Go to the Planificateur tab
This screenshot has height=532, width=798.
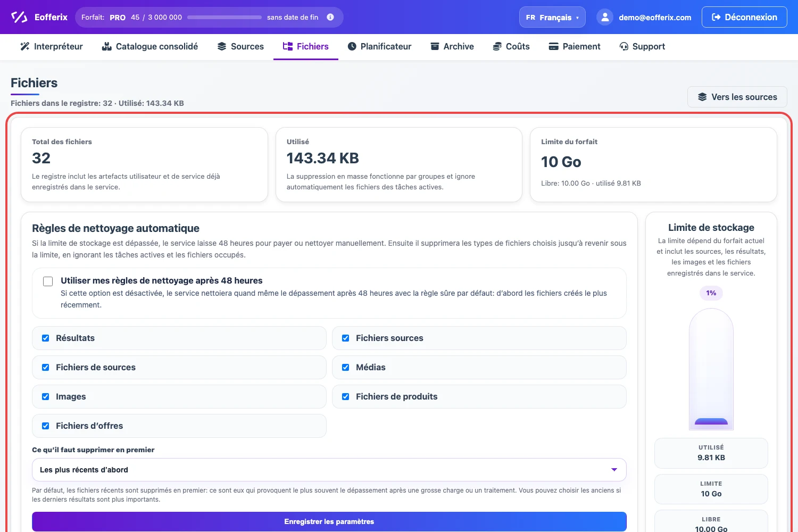pos(379,46)
